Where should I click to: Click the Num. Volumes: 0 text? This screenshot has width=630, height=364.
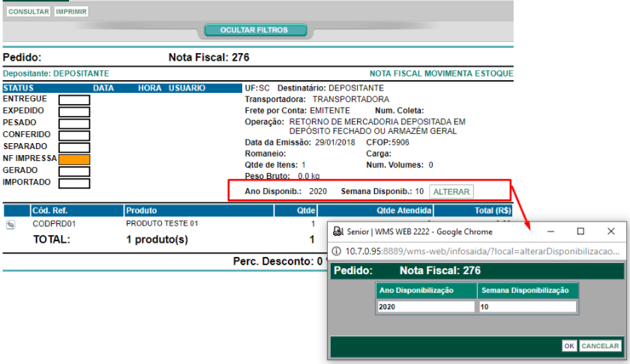[x=399, y=165]
